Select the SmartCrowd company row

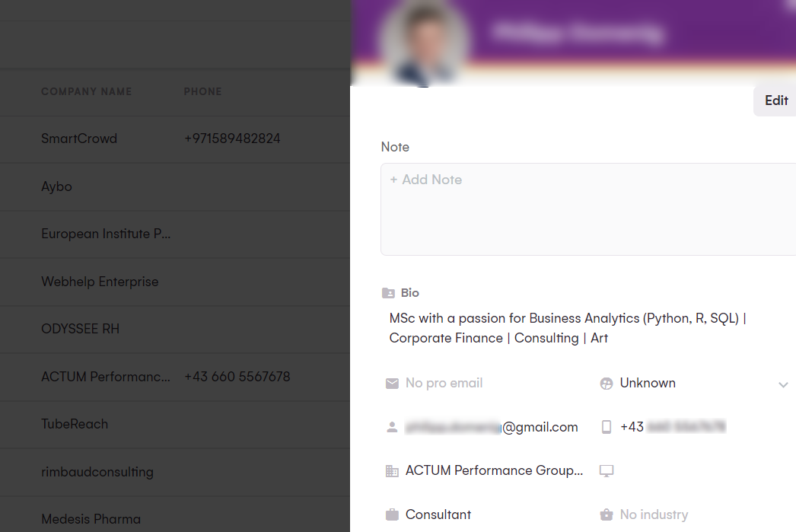tap(78, 139)
